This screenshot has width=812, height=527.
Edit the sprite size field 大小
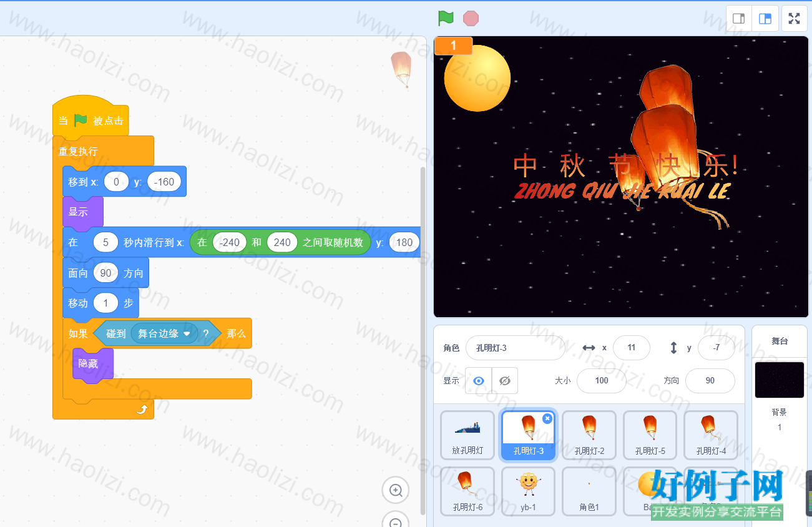coord(602,380)
